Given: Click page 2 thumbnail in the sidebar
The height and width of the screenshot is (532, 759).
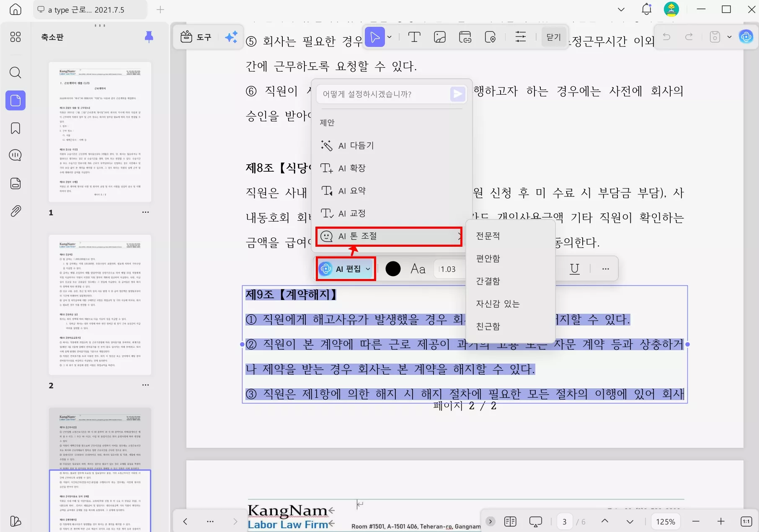Looking at the screenshot, I should 100,305.
